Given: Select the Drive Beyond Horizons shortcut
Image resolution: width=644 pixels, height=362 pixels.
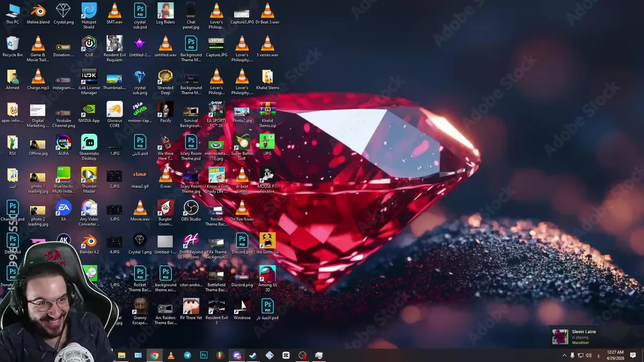Looking at the screenshot, I should (x=191, y=246).
